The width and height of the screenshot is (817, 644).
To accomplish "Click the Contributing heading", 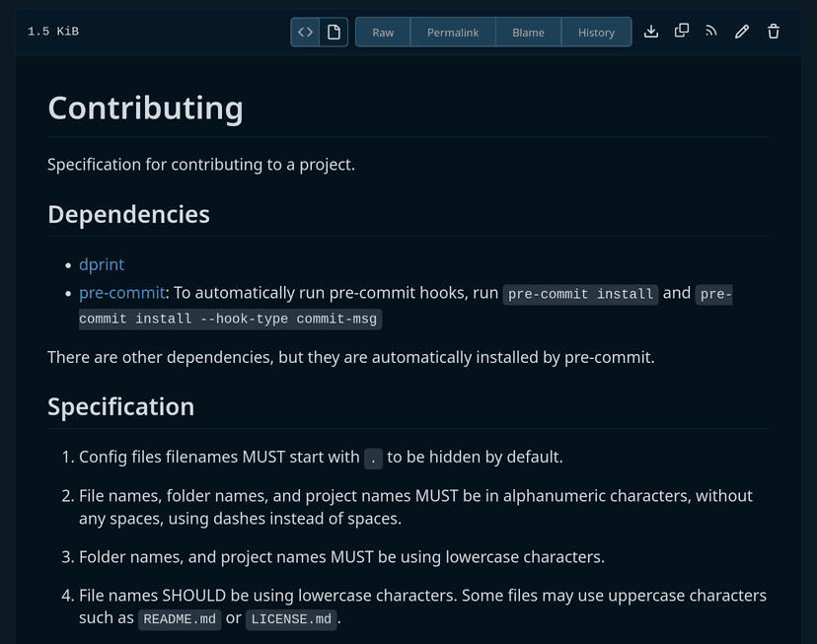I will tap(145, 107).
